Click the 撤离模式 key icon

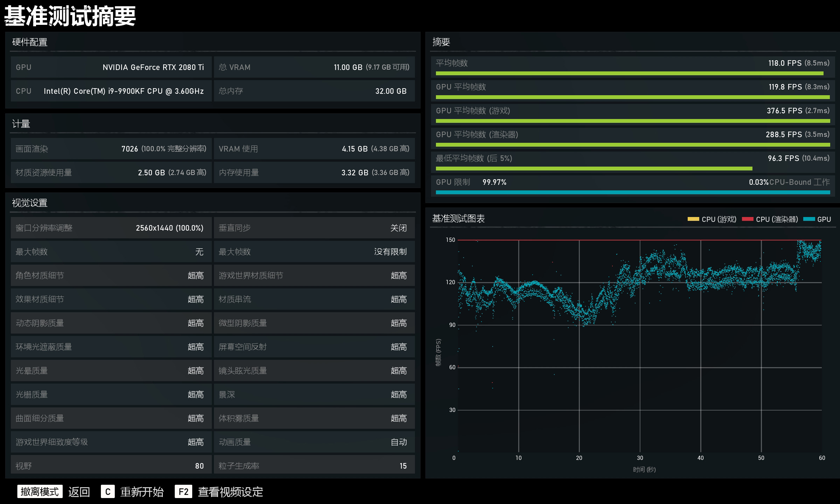pos(40,492)
